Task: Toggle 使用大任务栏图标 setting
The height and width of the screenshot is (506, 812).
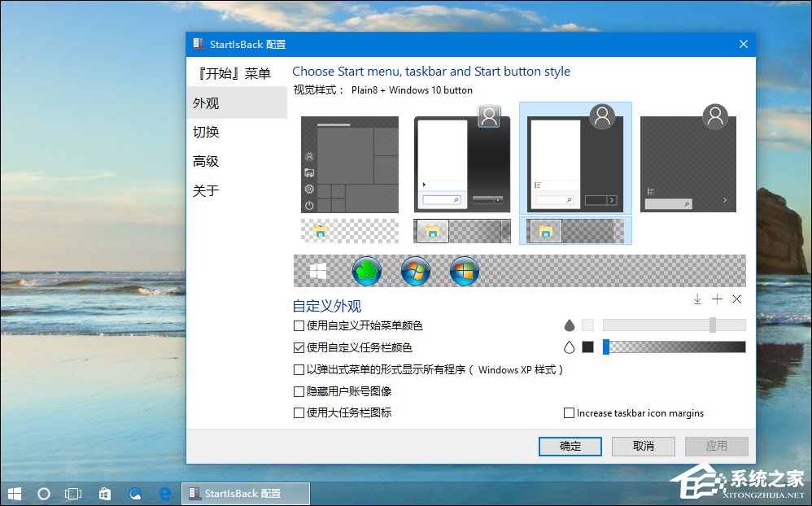Action: 299,412
